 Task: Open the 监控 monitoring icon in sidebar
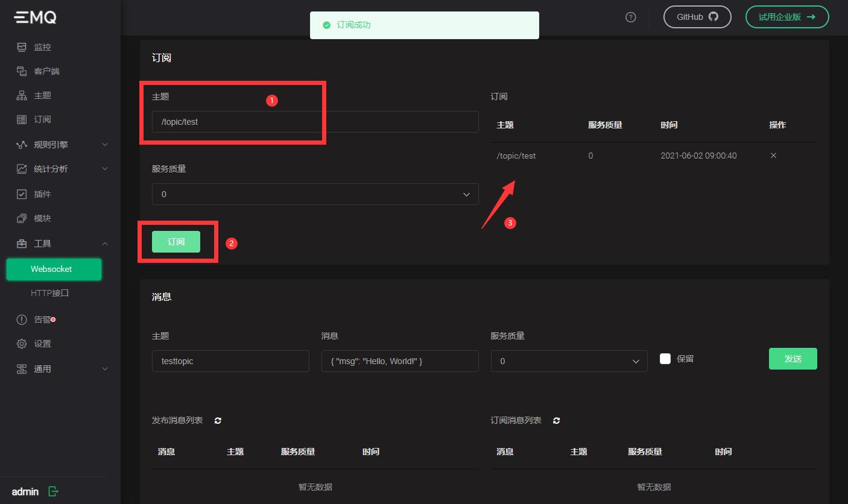click(x=22, y=46)
